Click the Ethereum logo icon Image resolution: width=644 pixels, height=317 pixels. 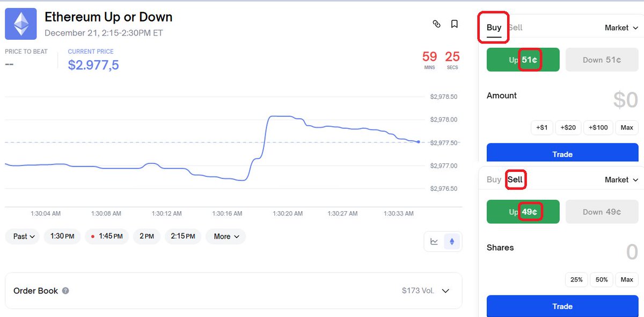pyautogui.click(x=21, y=24)
